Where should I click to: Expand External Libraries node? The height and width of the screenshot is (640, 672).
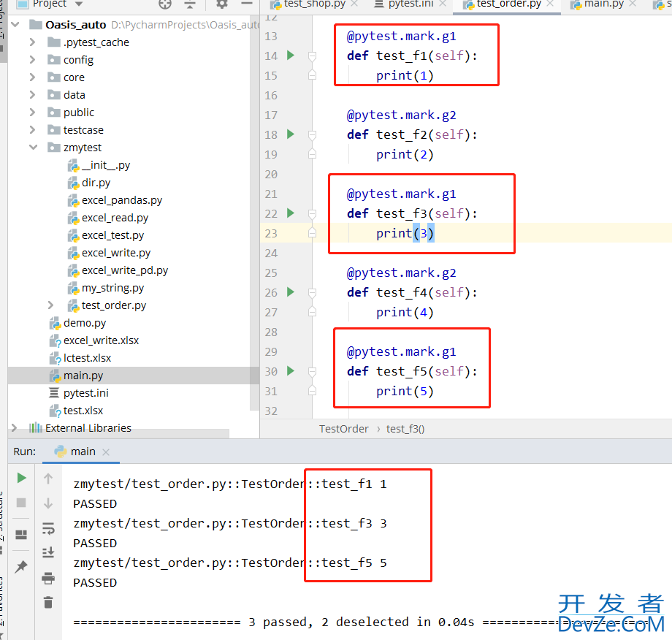click(15, 428)
